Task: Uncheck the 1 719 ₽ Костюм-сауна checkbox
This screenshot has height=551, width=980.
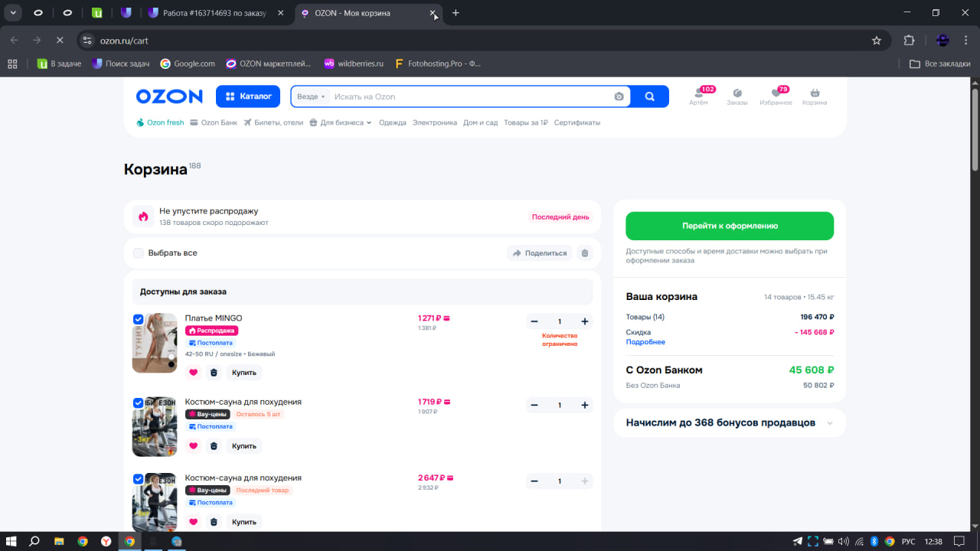Action: click(139, 403)
